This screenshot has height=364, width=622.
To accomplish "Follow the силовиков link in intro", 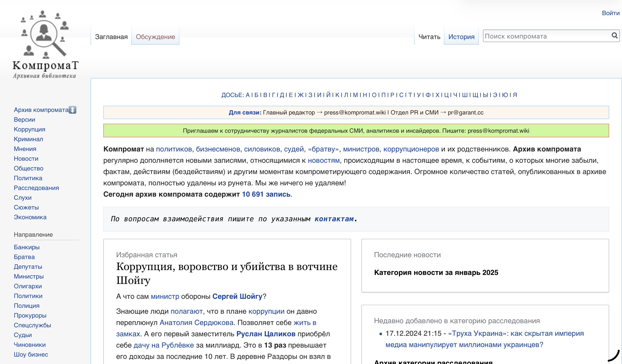I will [x=262, y=149].
